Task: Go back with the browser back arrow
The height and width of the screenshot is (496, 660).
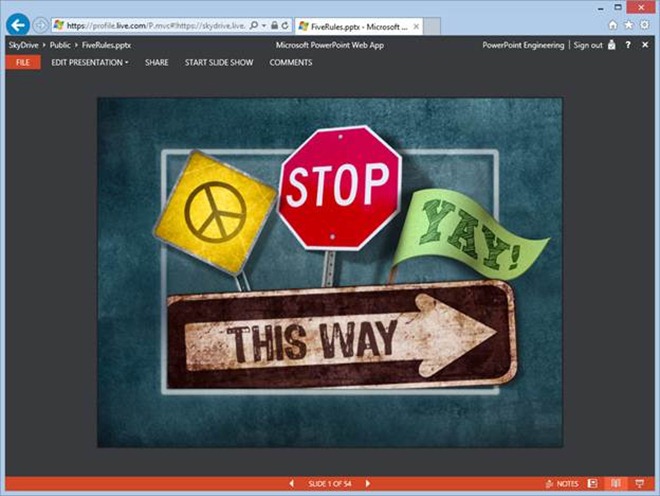Action: 18,25
